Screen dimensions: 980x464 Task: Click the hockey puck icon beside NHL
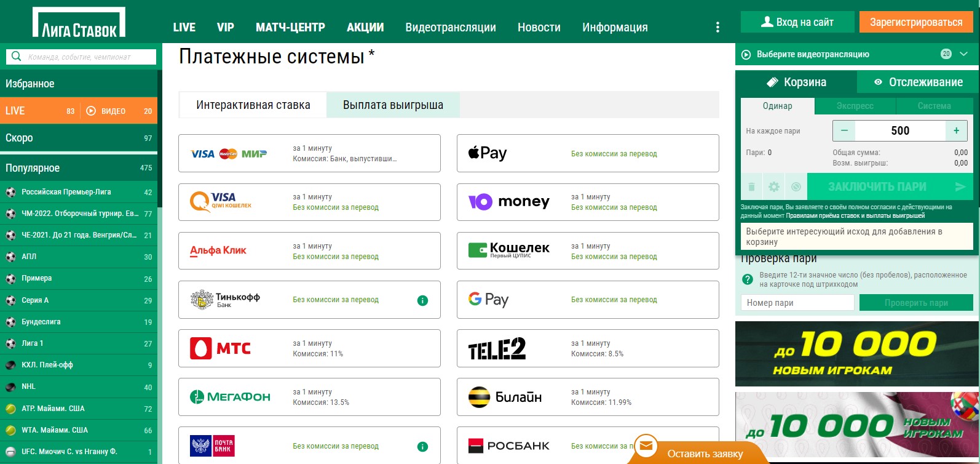point(10,387)
